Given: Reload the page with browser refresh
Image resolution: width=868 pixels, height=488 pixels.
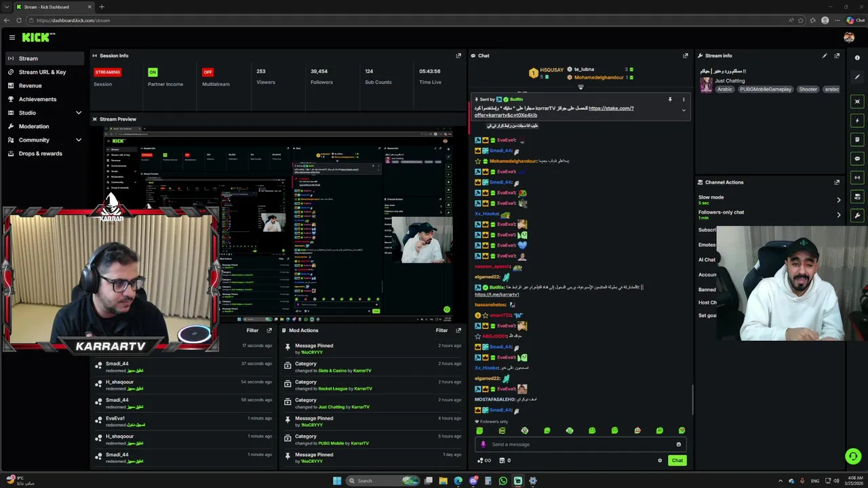Looking at the screenshot, I should (x=18, y=20).
